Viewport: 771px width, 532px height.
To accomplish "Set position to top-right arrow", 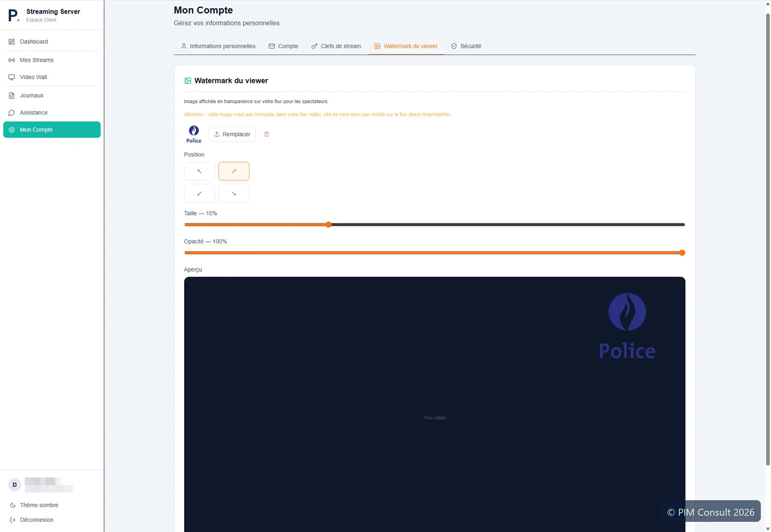I will pos(234,171).
